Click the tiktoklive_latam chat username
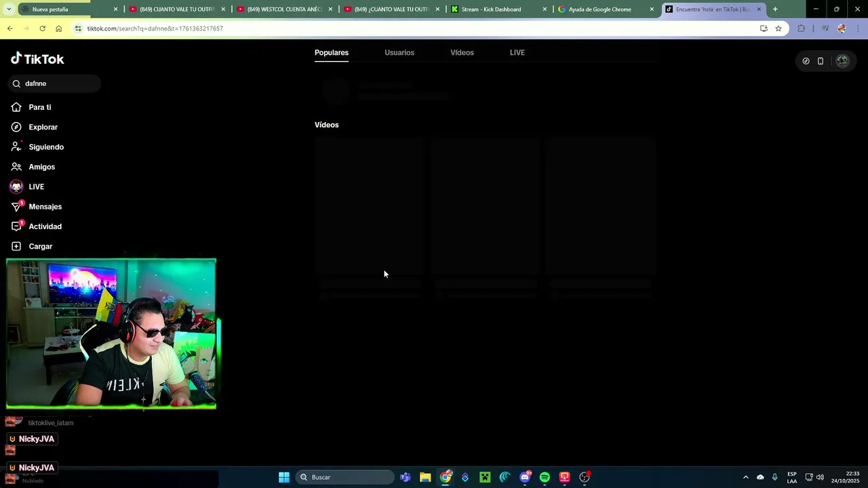The image size is (868, 488). click(51, 423)
